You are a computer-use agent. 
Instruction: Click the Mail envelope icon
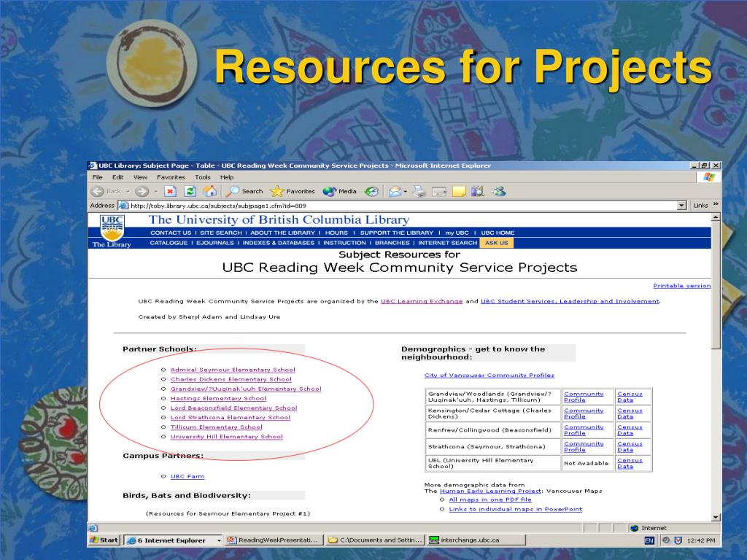click(395, 192)
